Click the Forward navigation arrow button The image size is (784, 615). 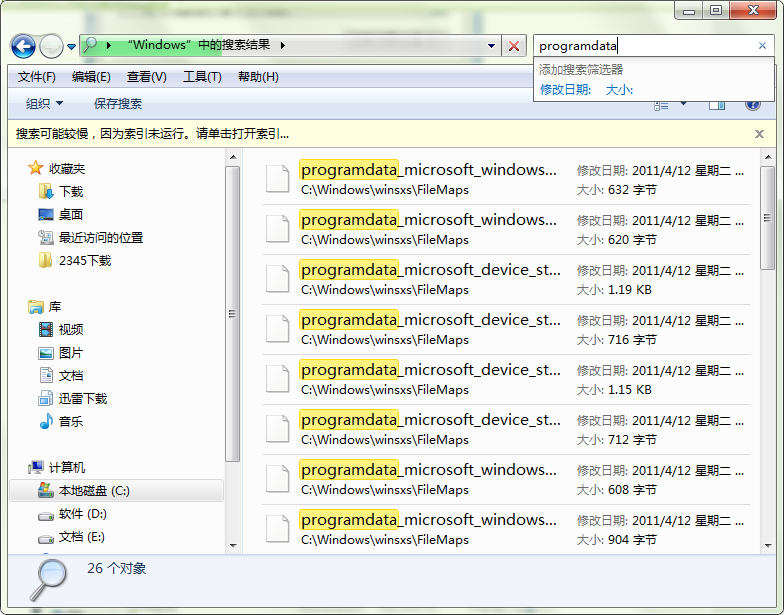point(51,46)
